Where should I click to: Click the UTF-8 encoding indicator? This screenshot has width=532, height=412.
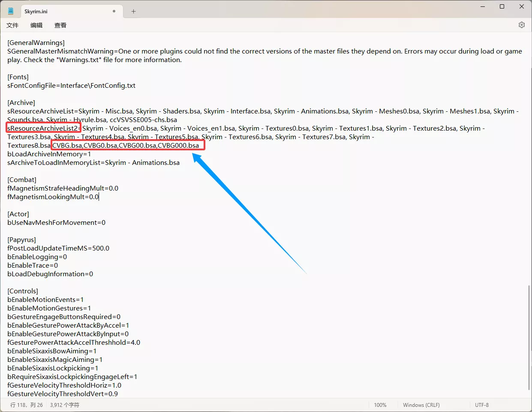[481, 405]
